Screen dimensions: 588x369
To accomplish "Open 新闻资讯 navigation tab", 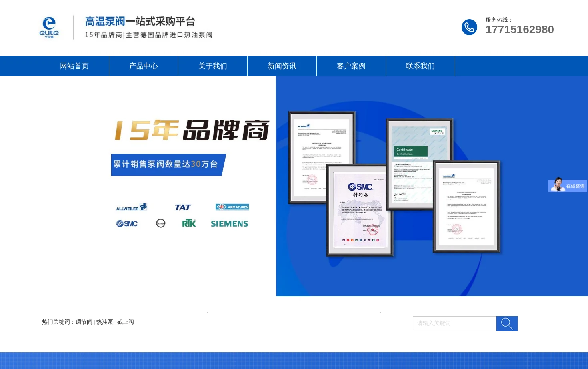I will point(282,66).
